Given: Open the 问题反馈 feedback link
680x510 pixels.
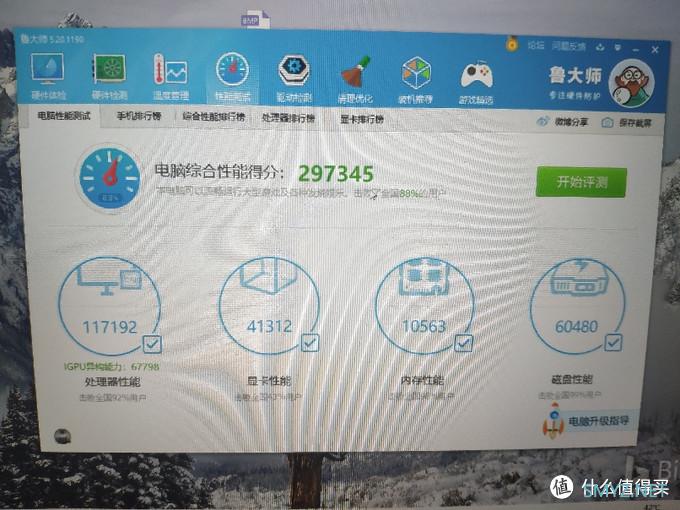Looking at the screenshot, I should click(569, 46).
